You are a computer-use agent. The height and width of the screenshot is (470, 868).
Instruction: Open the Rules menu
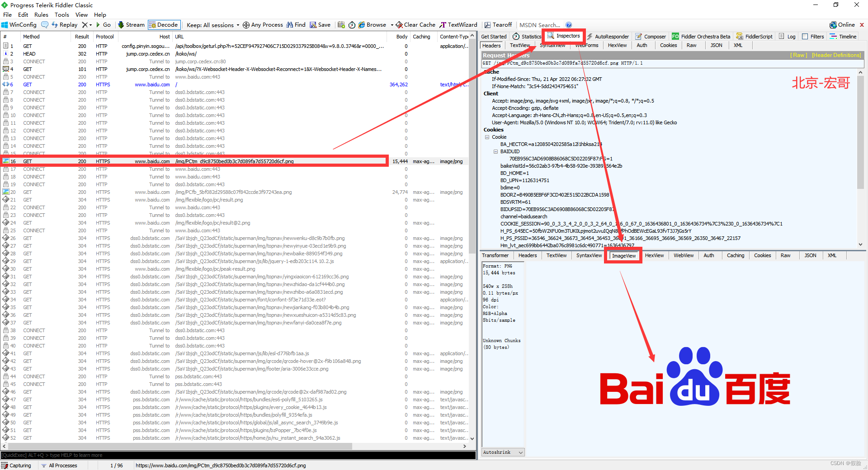[41, 14]
